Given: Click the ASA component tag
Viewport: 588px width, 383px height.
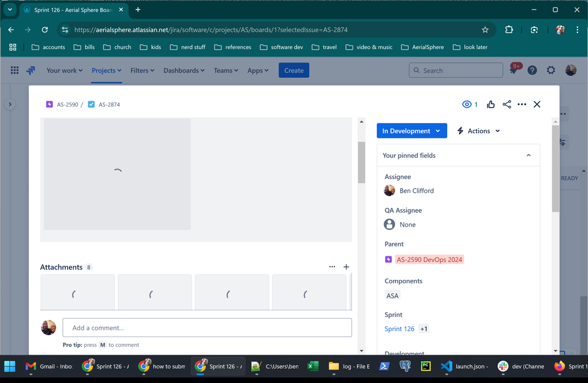Looking at the screenshot, I should coord(392,296).
